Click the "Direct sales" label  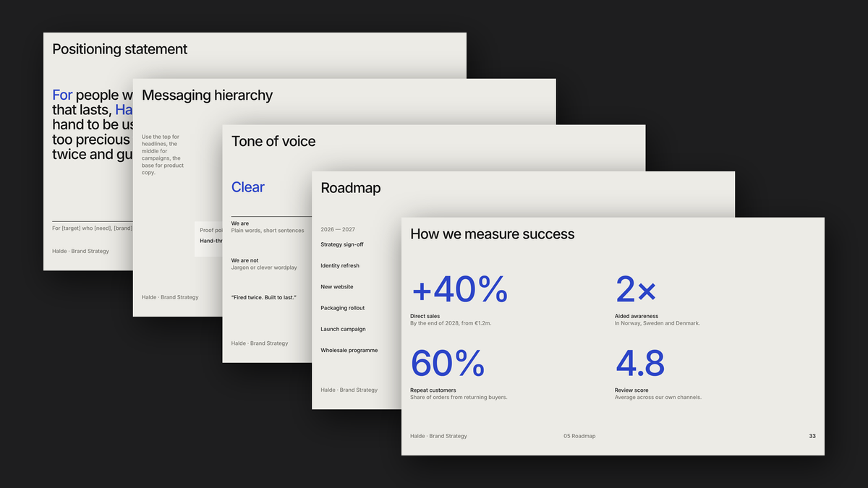[425, 317]
